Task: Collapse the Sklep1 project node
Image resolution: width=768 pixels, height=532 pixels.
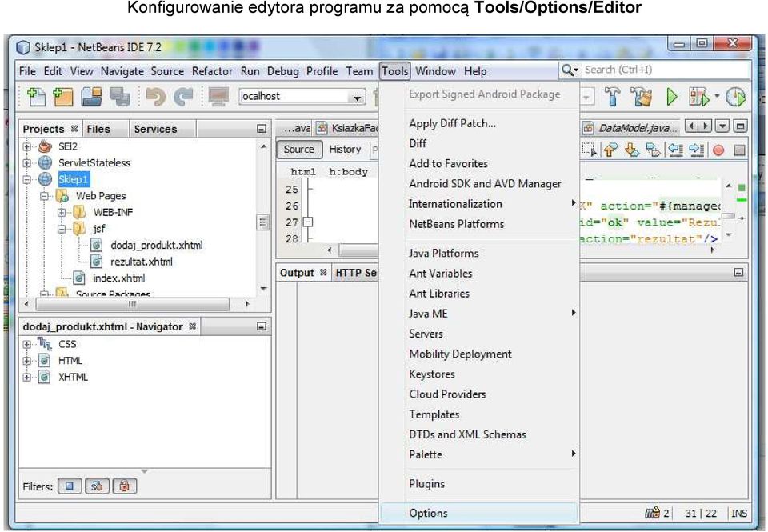Action: (x=27, y=179)
